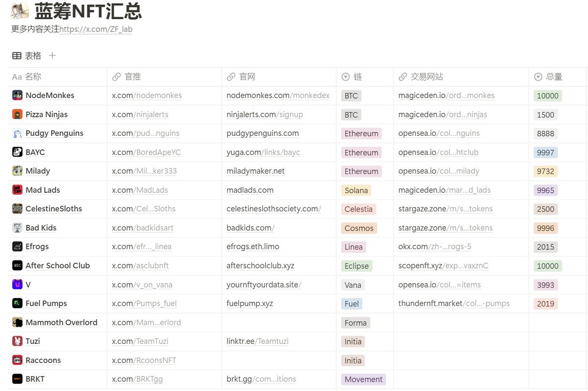Click the Bad Kids row icon

click(x=17, y=228)
